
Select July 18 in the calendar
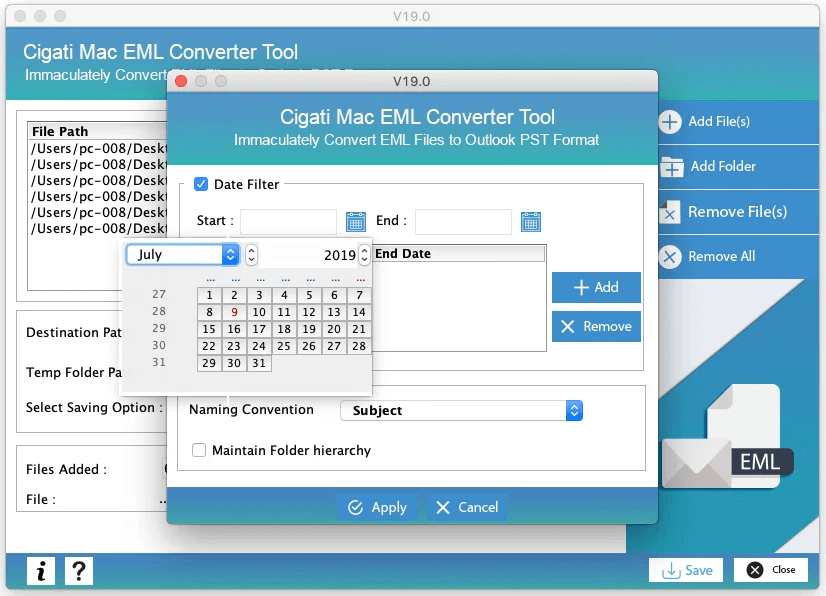tap(284, 329)
